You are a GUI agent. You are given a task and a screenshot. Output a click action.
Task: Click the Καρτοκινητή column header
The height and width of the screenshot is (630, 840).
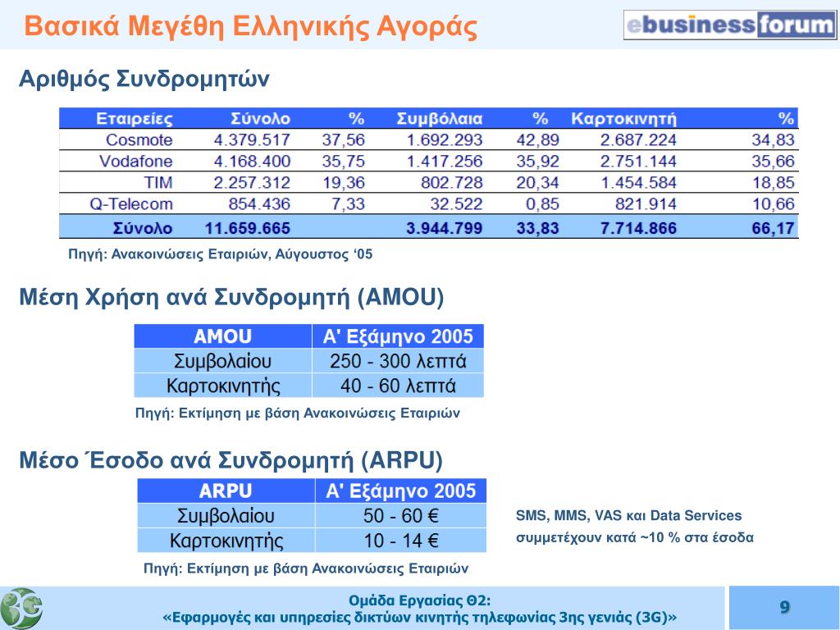coord(623,118)
